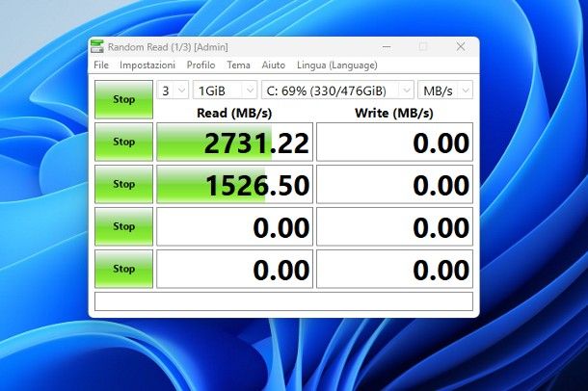Image resolution: width=588 pixels, height=391 pixels.
Task: Click the third row write 0.00 value
Action: point(394,226)
